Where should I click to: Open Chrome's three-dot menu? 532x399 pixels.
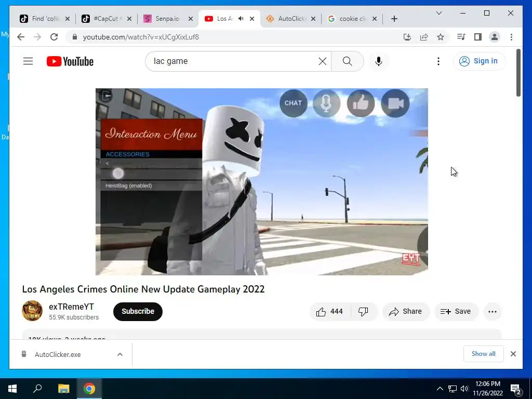point(511,37)
